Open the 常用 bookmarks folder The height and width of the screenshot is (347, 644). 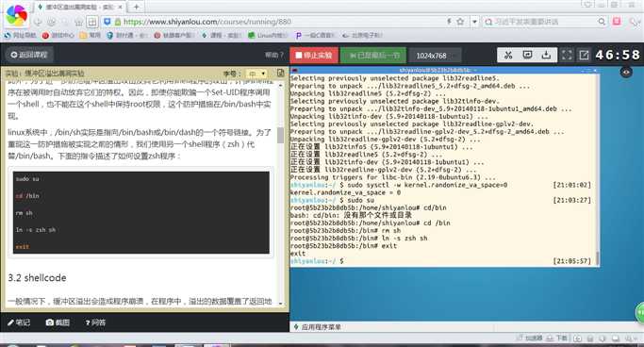[x=91, y=35]
